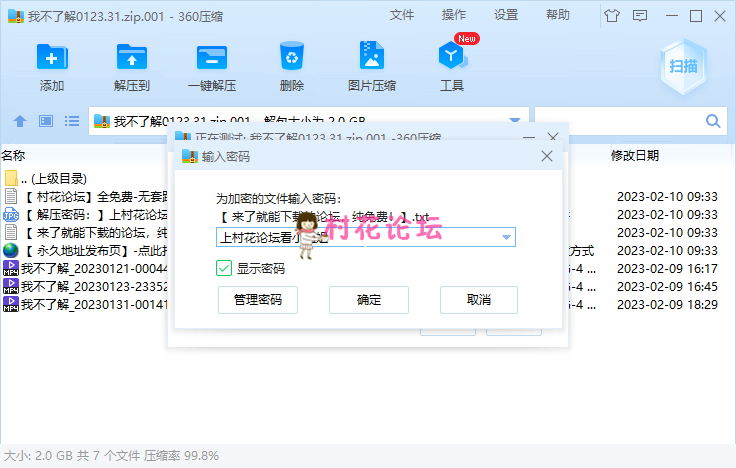Minimize the 正在测试 progress window
This screenshot has height=468, width=736.
coord(529,137)
